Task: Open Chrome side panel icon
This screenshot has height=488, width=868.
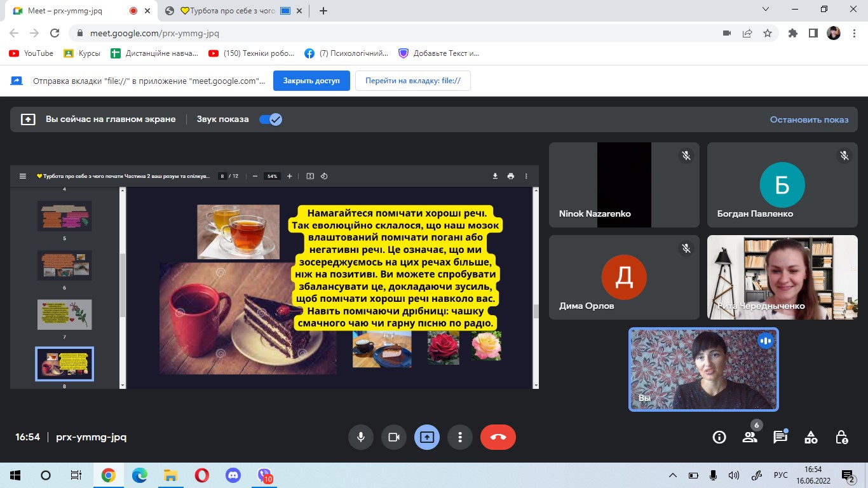Action: (x=813, y=33)
